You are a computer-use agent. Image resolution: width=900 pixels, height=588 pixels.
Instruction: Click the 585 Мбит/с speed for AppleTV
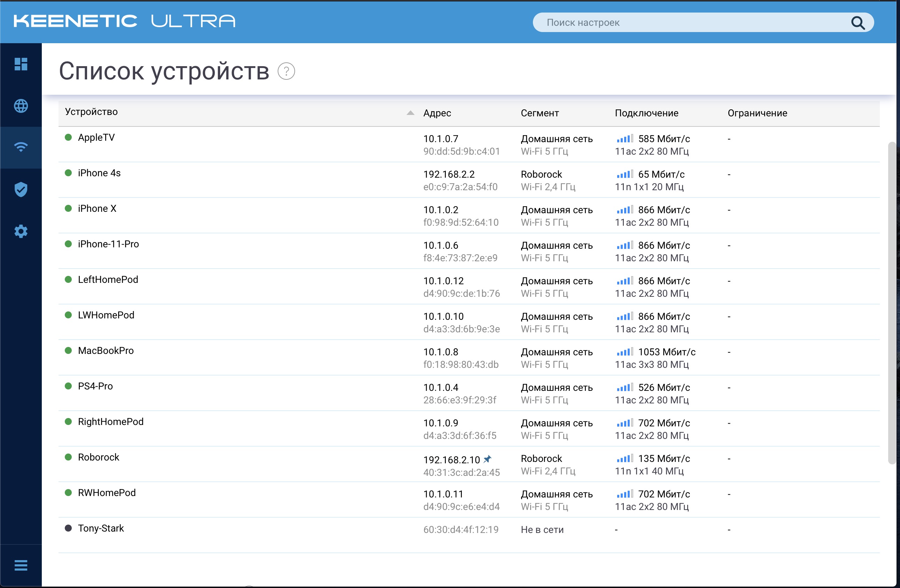664,139
